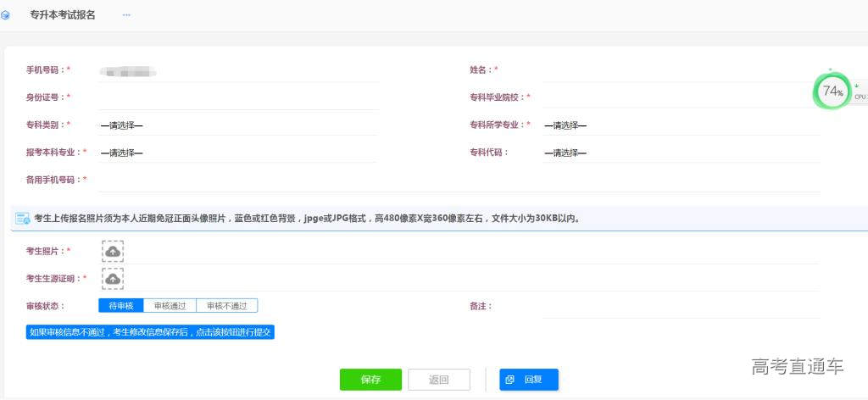868x400 pixels.
Task: Click the 74% CPU monitor circle widget
Action: click(832, 92)
